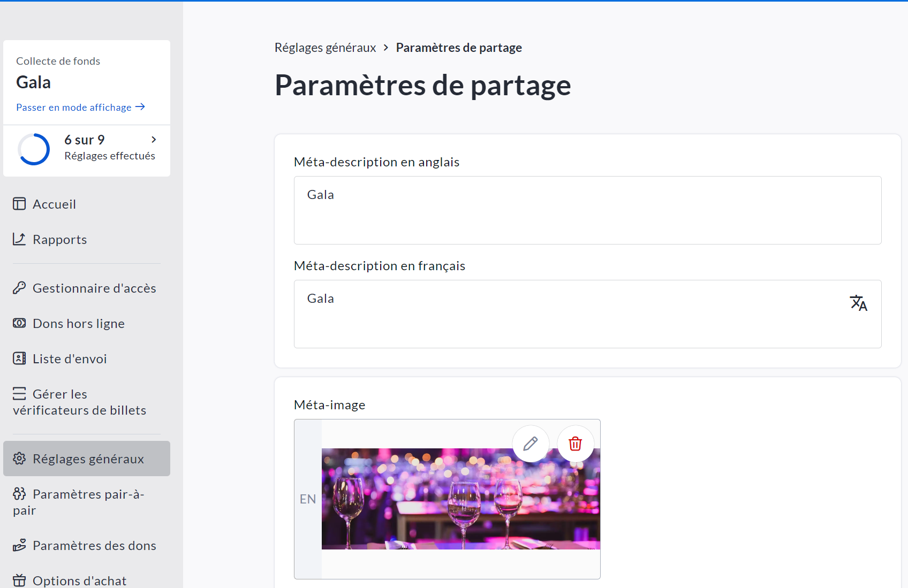This screenshot has width=908, height=588.
Task: Go to Options d'achat section
Action: (x=79, y=581)
